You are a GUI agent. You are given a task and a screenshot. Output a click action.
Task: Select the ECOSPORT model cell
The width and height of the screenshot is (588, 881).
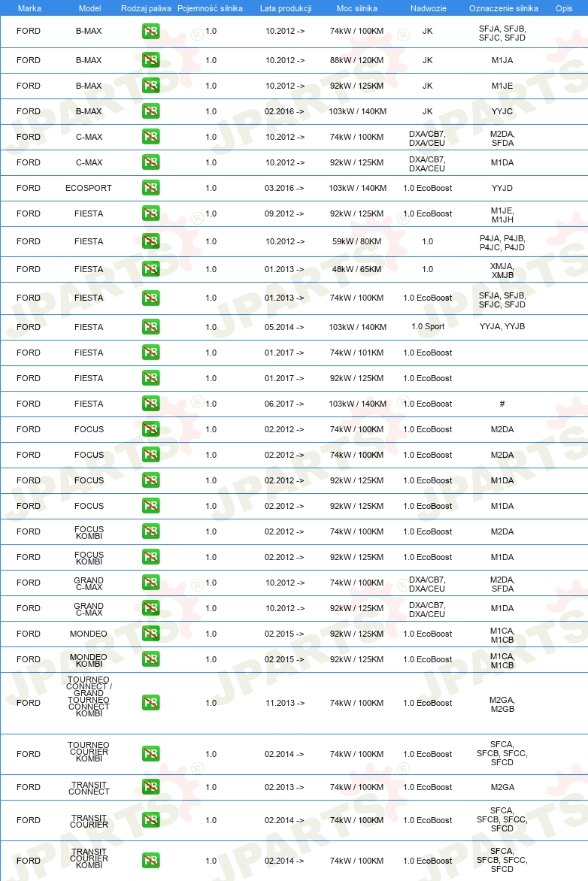[x=89, y=188]
